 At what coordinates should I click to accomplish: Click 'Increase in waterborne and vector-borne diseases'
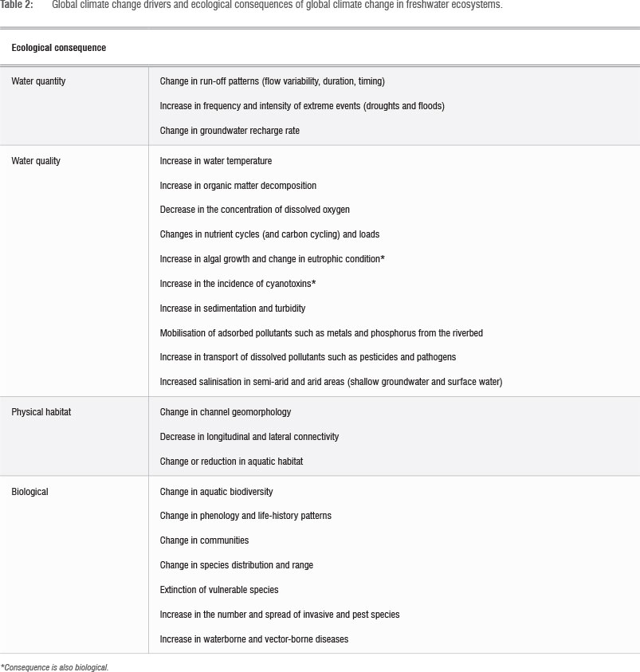[253, 639]
